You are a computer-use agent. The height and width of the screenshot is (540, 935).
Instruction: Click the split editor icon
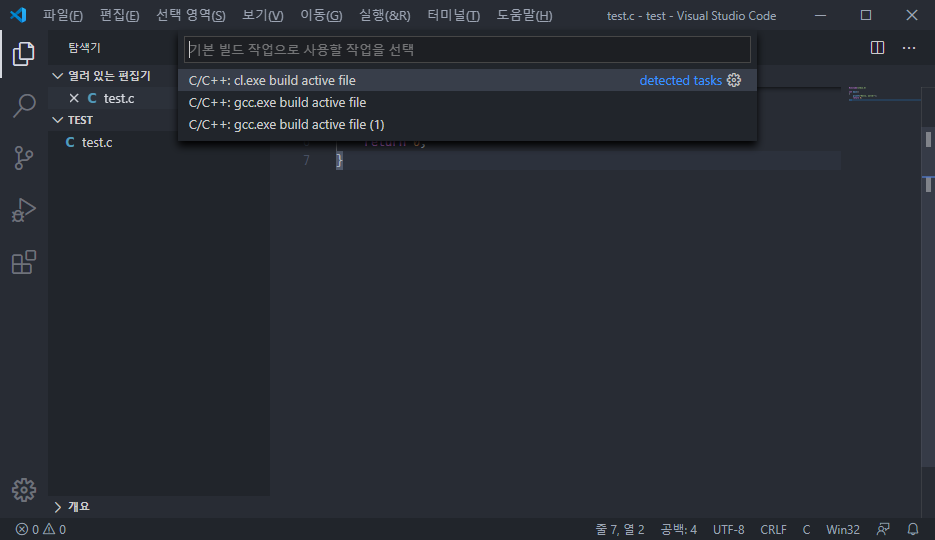click(x=877, y=48)
